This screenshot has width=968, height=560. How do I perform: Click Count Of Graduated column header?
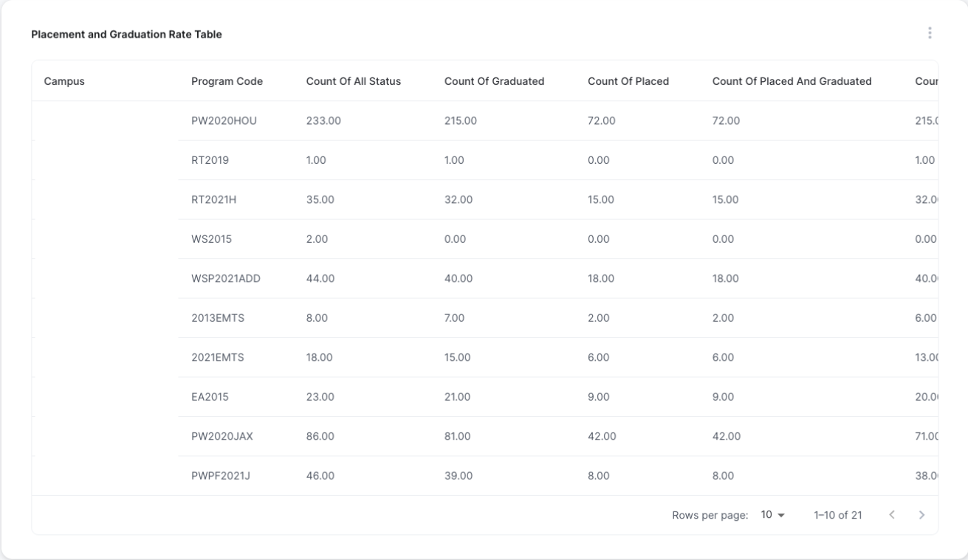494,81
